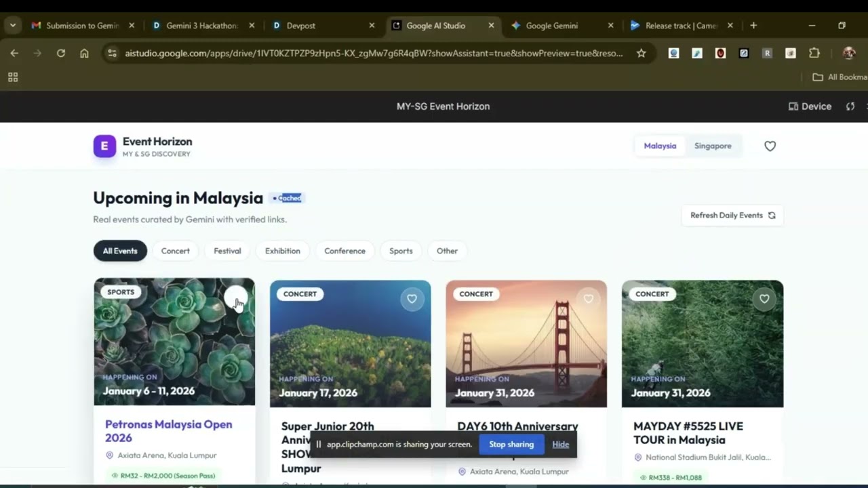Click the January 6 - 11, 2026 date
The width and height of the screenshot is (868, 488).
[x=149, y=391]
